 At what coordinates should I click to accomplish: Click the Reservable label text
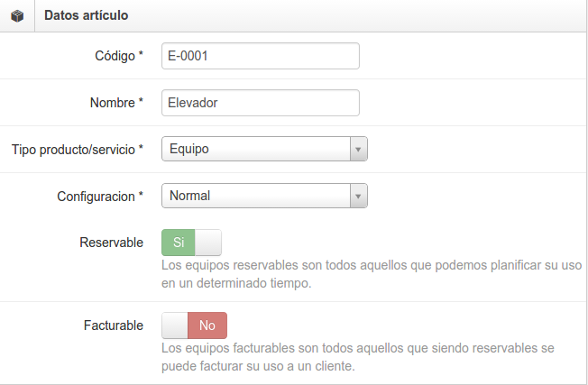(x=111, y=243)
